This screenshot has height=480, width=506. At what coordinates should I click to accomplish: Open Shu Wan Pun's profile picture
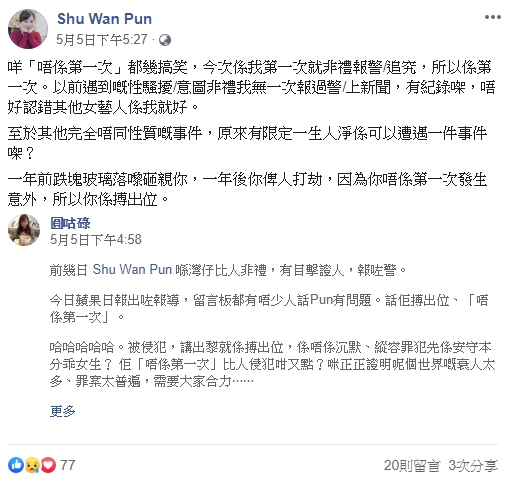click(28, 29)
